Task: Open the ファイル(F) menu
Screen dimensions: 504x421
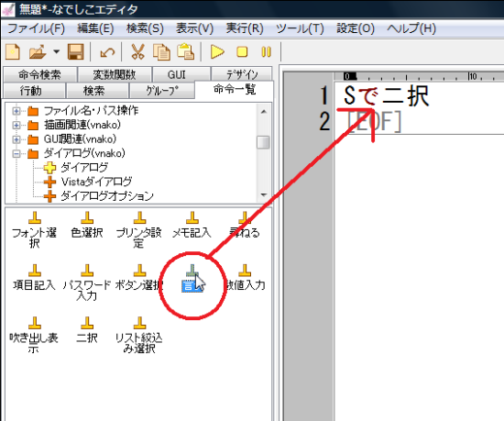Action: (36, 28)
